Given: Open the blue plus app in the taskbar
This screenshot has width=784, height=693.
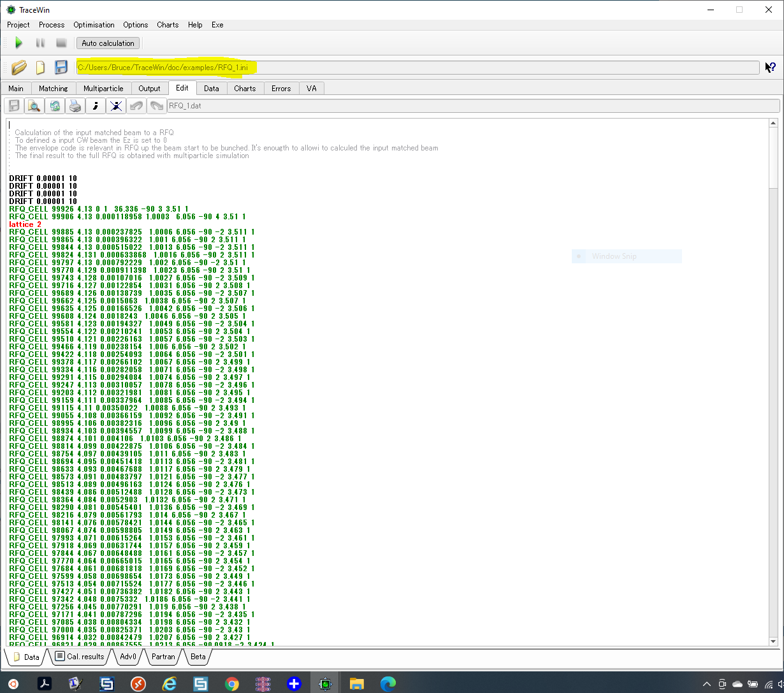Looking at the screenshot, I should point(294,683).
